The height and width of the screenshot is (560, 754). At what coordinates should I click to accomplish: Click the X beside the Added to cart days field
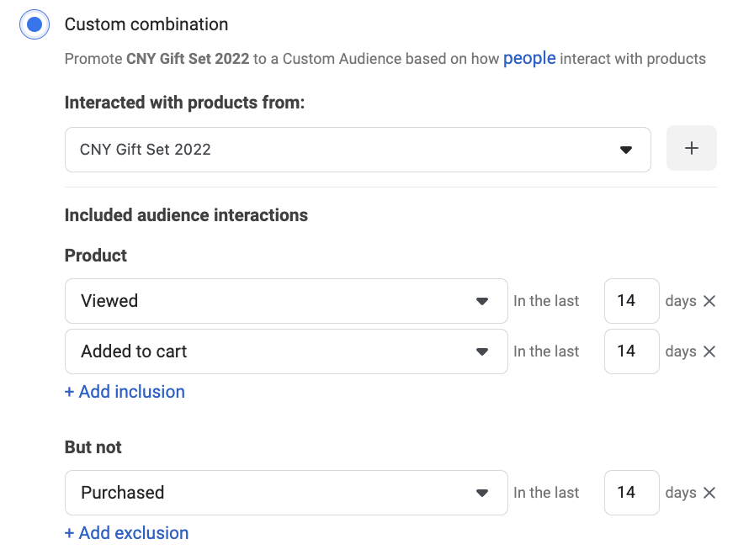709,351
